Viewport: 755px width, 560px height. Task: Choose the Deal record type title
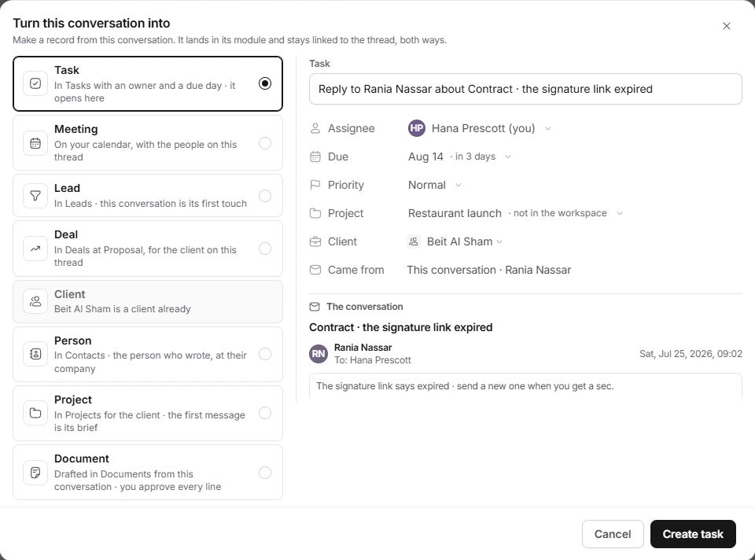(66, 234)
